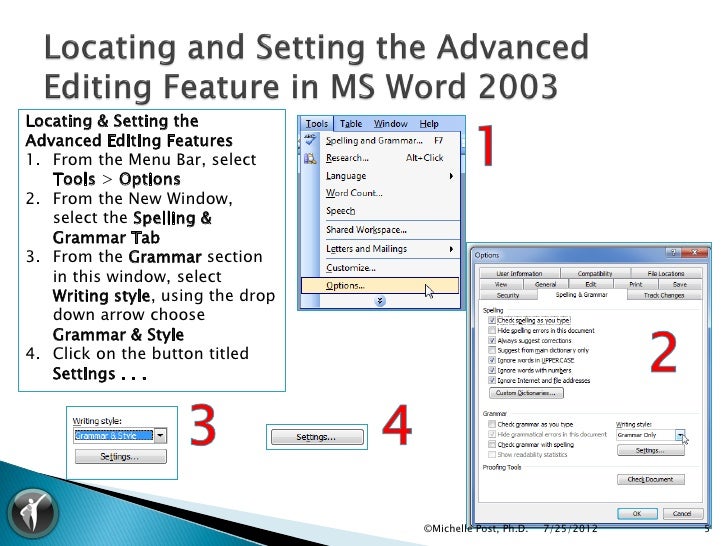Image resolution: width=728 pixels, height=546 pixels.
Task: Open Writing style dropdown arrow in Options dialog
Action: [x=680, y=435]
